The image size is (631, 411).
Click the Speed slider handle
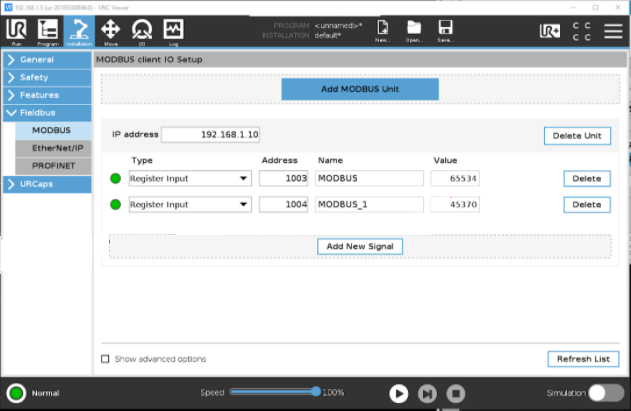click(x=316, y=391)
